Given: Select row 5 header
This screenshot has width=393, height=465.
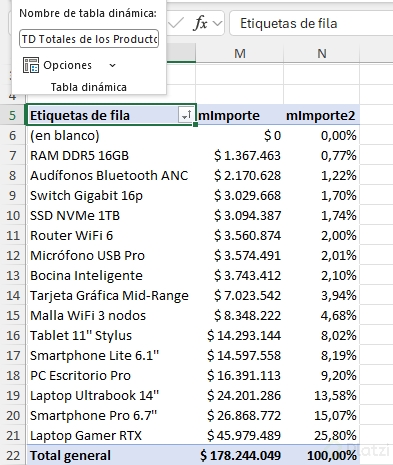Looking at the screenshot, I should coord(13,115).
